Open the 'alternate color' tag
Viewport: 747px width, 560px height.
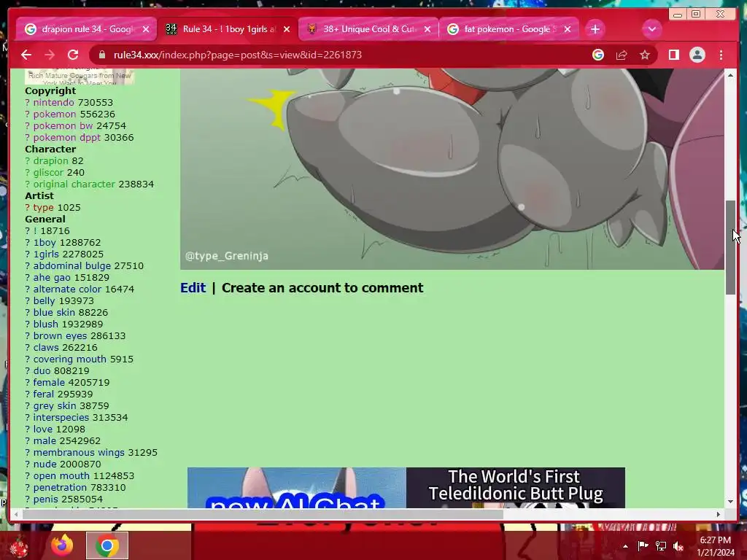(67, 289)
